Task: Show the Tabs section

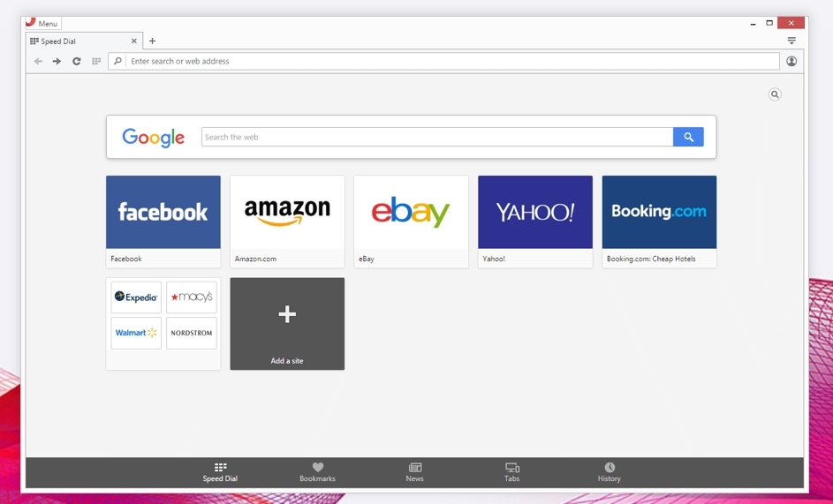Action: (511, 472)
